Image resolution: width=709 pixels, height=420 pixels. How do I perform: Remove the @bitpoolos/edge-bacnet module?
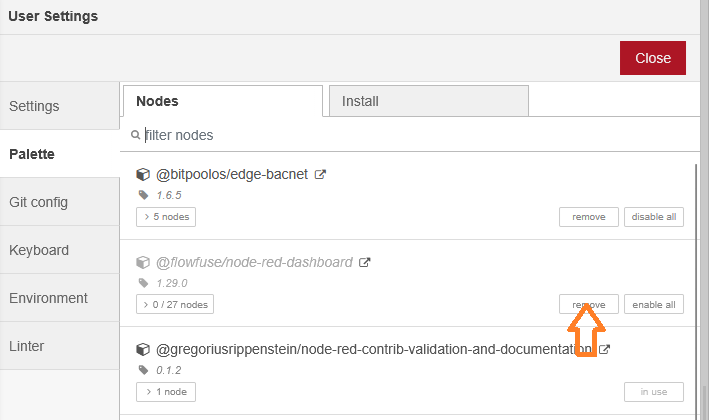click(x=588, y=217)
